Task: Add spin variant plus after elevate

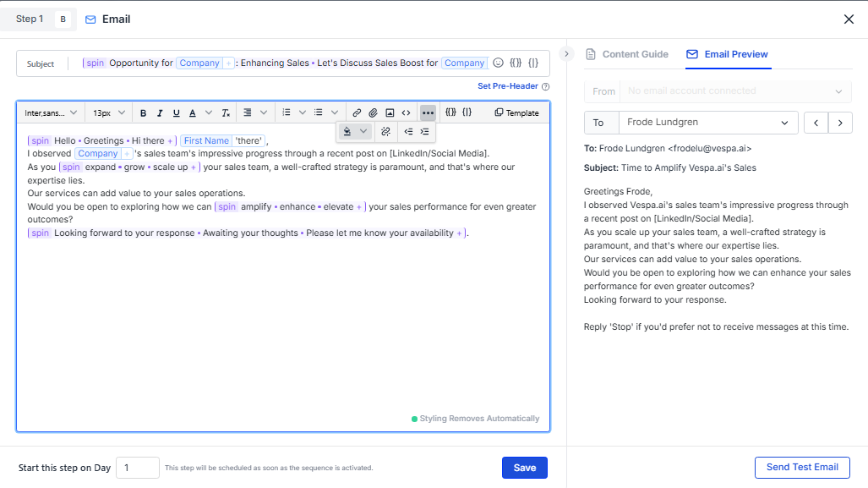Action: [x=358, y=207]
